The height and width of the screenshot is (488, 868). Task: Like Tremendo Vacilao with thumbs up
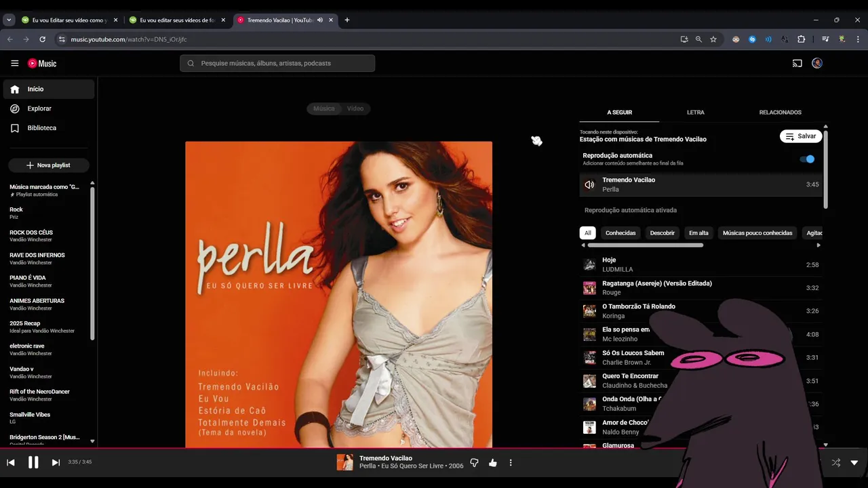pos(493,462)
